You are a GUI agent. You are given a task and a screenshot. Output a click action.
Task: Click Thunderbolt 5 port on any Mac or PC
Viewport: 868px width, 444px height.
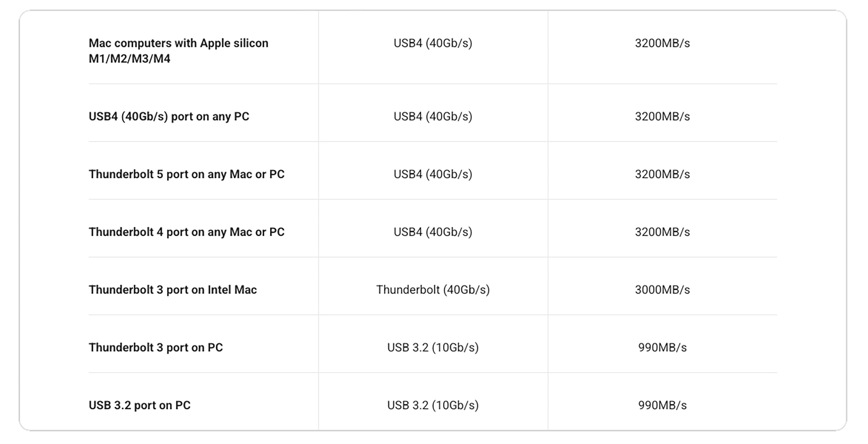pyautogui.click(x=186, y=174)
